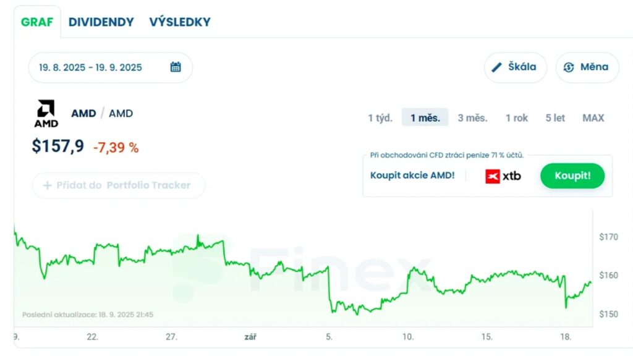Click the calendar icon in date field

[x=176, y=67]
